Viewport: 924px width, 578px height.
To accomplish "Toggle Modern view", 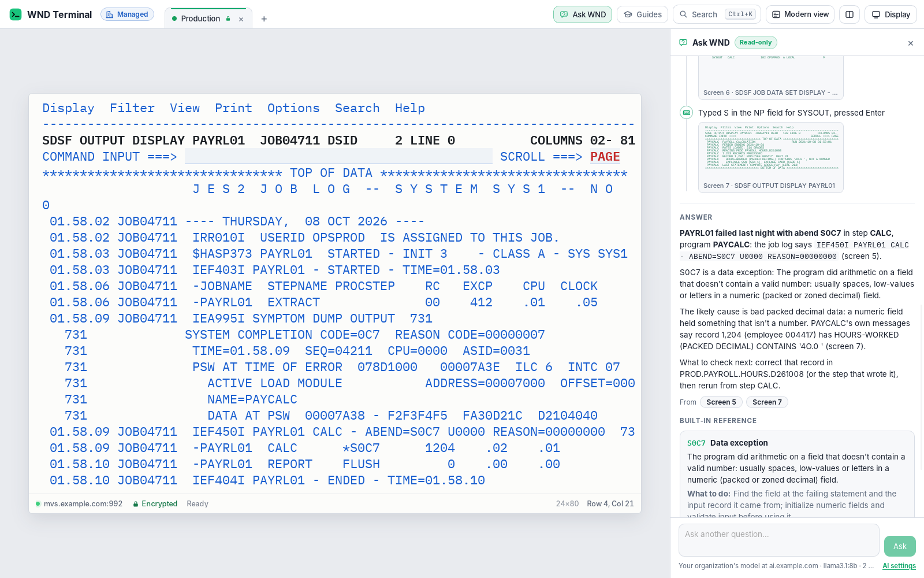I will point(800,14).
